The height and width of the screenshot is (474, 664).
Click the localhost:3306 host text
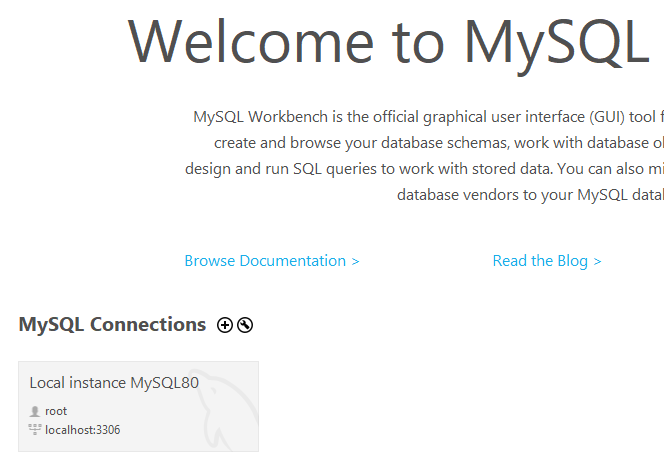pyautogui.click(x=83, y=429)
